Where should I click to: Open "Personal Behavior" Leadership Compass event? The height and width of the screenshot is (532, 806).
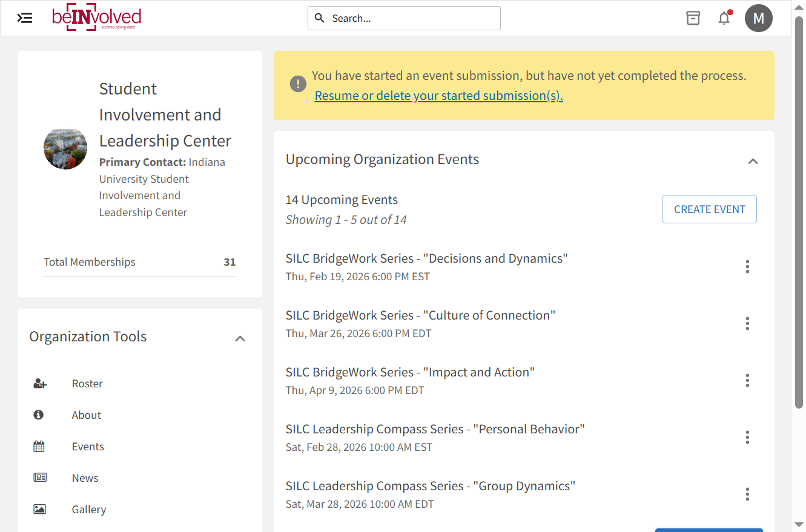[435, 429]
